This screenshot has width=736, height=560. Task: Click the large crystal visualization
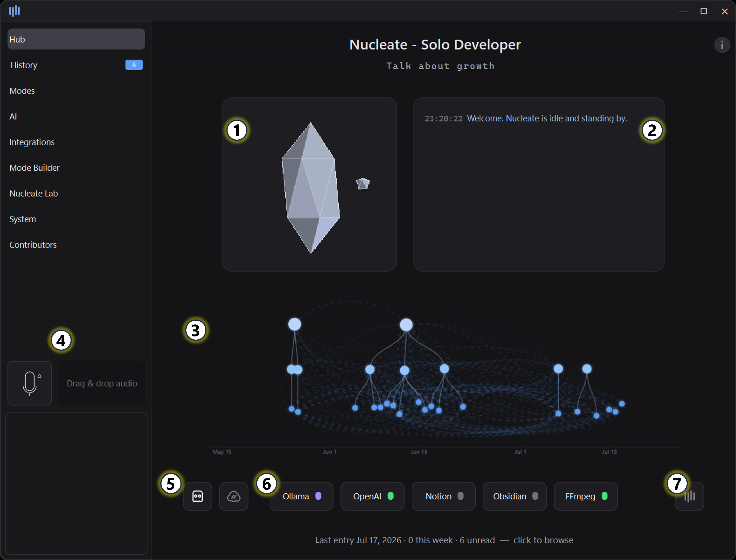click(x=311, y=188)
